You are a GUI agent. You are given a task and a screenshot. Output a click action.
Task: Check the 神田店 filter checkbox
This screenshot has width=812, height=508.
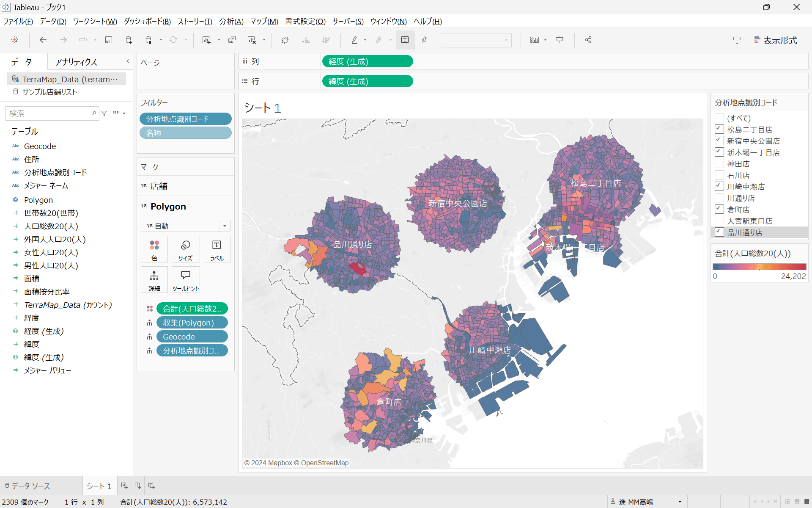(x=719, y=163)
